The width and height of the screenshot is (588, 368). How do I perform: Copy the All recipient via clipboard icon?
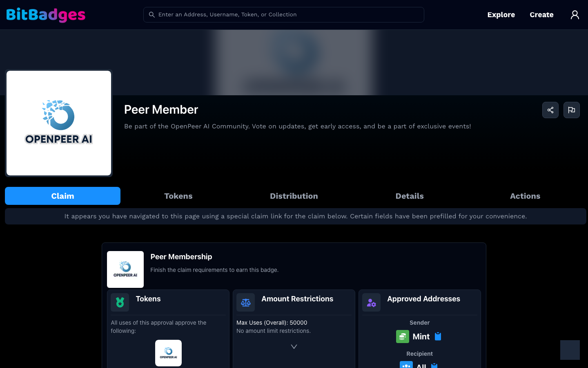point(434,366)
